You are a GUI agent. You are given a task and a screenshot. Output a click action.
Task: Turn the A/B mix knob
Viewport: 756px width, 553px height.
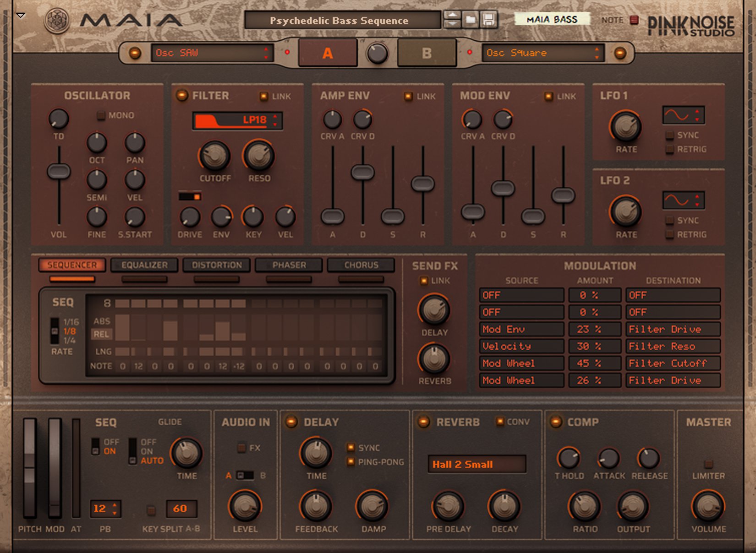point(378,54)
